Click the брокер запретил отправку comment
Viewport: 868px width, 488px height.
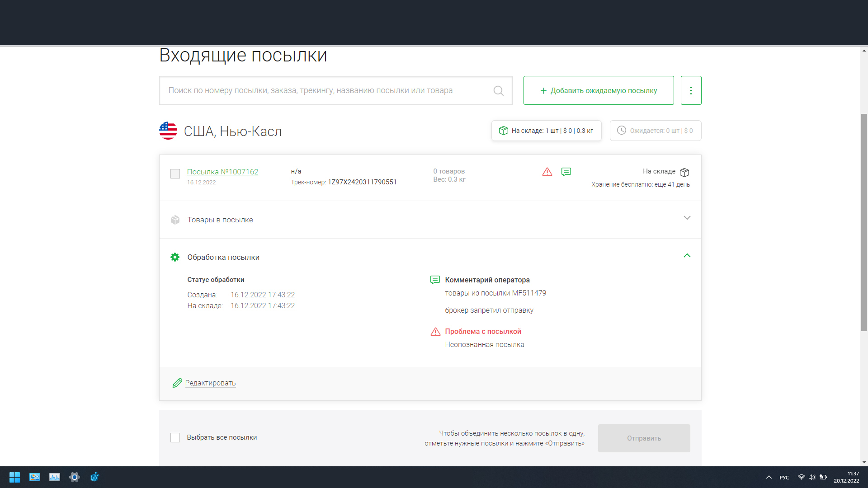pos(489,310)
